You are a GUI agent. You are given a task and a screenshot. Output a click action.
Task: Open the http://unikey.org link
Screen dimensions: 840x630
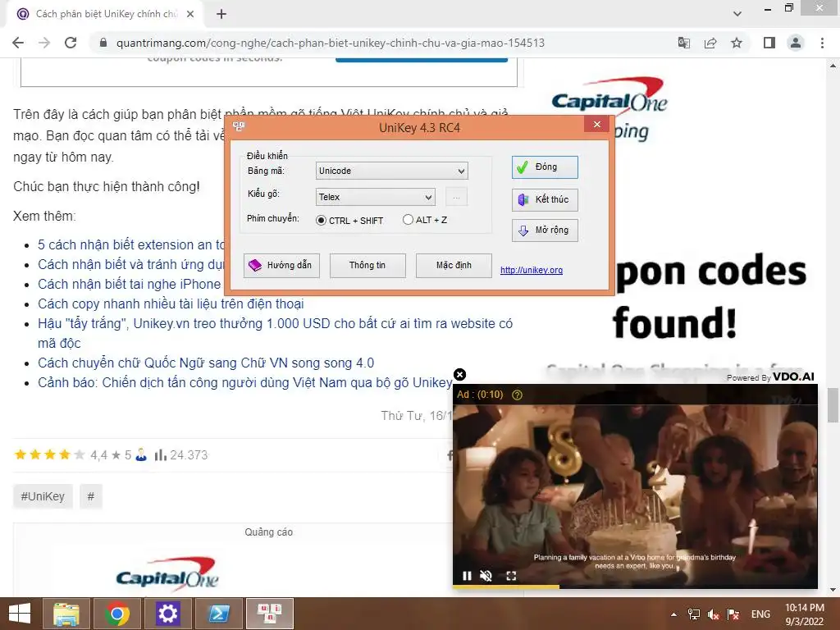tap(532, 270)
